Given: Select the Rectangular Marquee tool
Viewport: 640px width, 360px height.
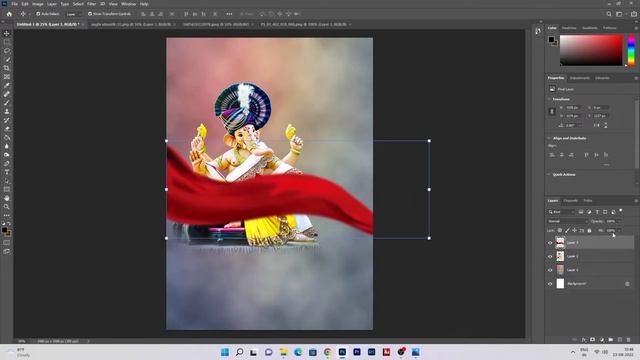Looking at the screenshot, I should click(7, 42).
